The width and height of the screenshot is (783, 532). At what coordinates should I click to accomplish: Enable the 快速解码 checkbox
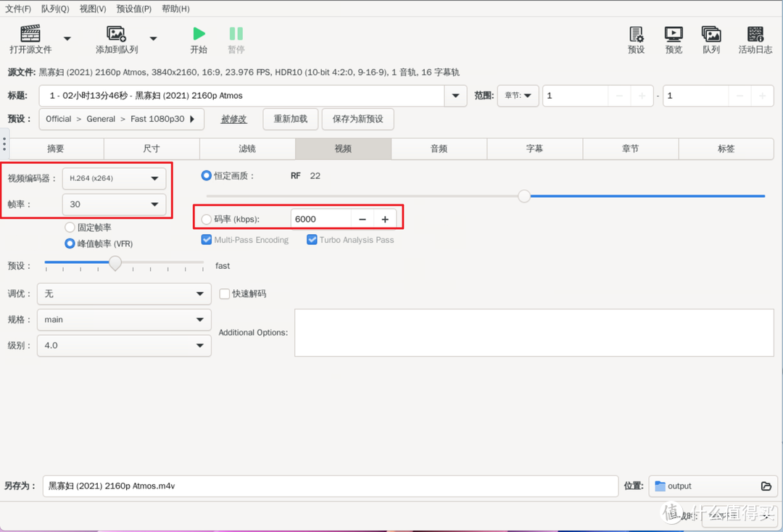click(225, 294)
